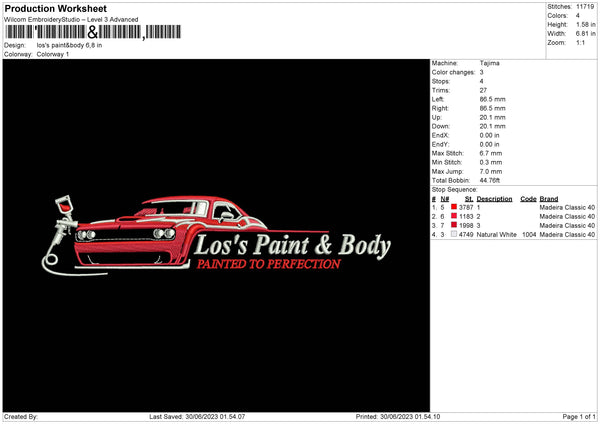Click the Natural White description
Viewport: 600px width, 424px height.
[497, 235]
